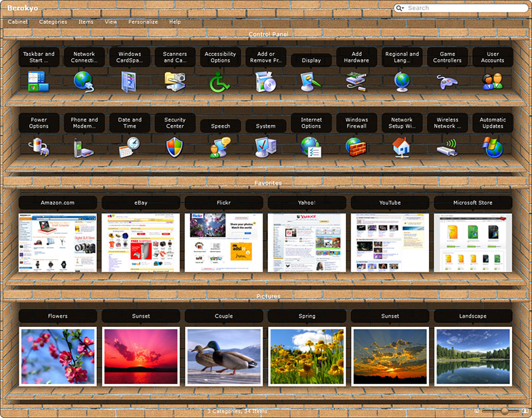Open the eBay website thumbnail
The height and width of the screenshot is (418, 532).
(141, 243)
